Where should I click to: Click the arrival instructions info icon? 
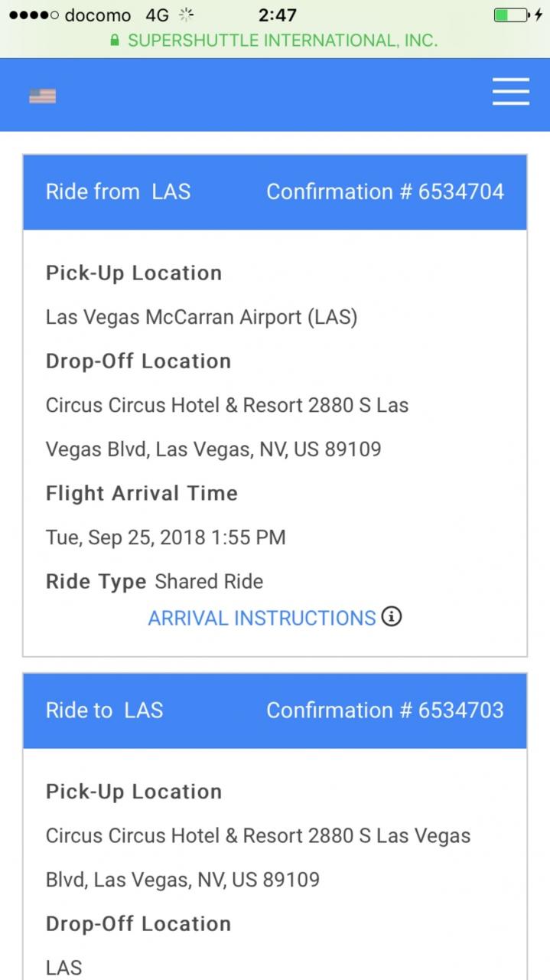pos(392,616)
